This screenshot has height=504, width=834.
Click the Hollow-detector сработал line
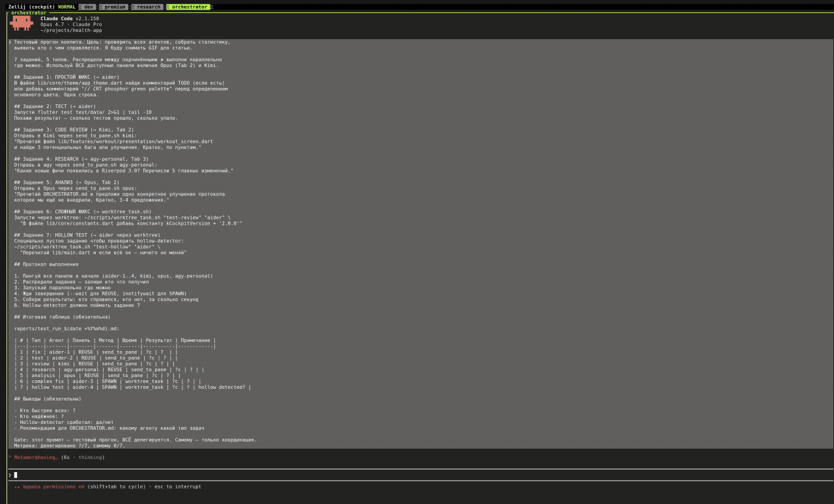pyautogui.click(x=64, y=423)
